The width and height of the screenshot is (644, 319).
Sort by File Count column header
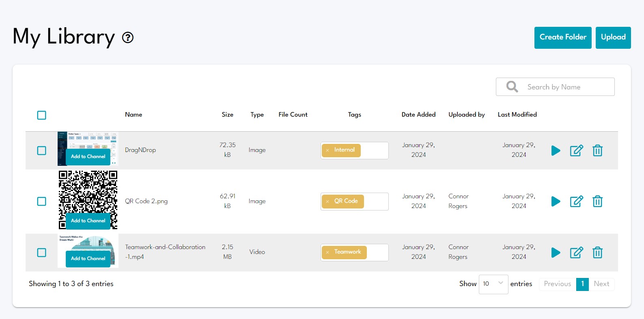[293, 115]
